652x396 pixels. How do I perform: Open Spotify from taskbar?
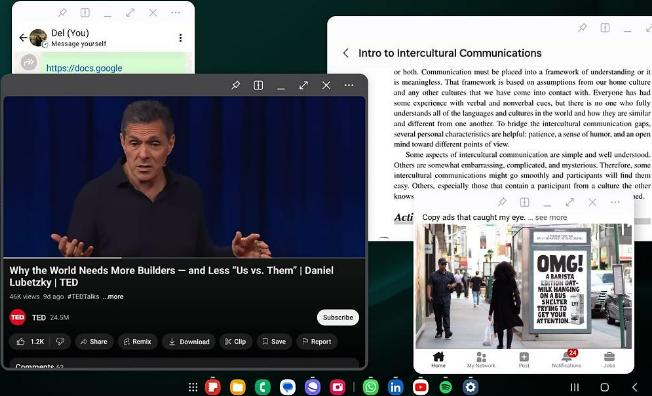coord(445,387)
